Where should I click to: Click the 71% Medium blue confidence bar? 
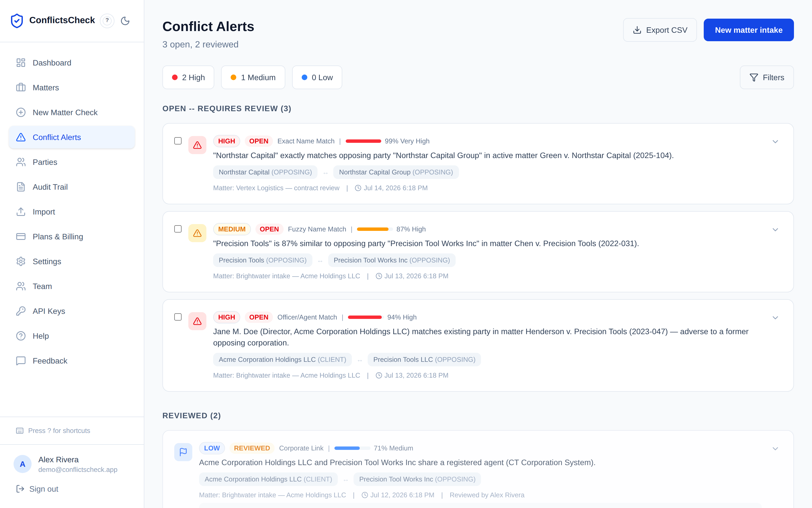coord(352,448)
